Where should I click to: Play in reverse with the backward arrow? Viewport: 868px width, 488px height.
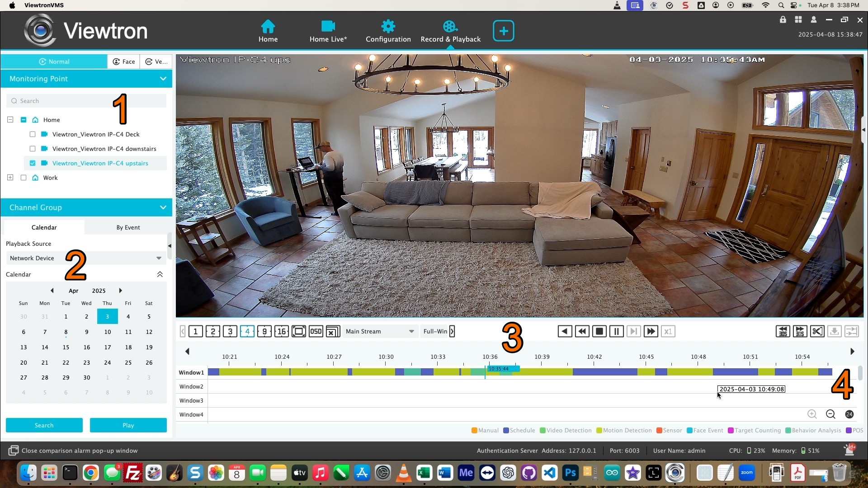(565, 331)
